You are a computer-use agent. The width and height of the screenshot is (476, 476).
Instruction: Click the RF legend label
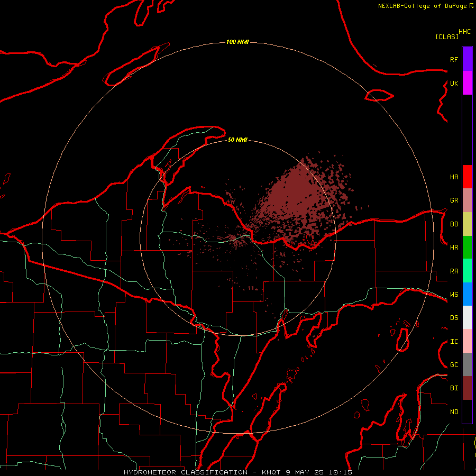click(454, 59)
